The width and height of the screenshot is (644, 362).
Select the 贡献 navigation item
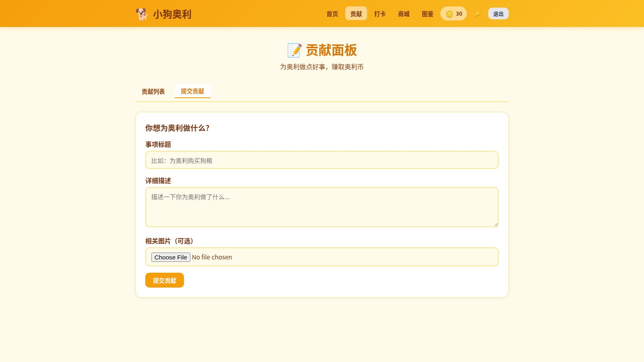point(356,14)
